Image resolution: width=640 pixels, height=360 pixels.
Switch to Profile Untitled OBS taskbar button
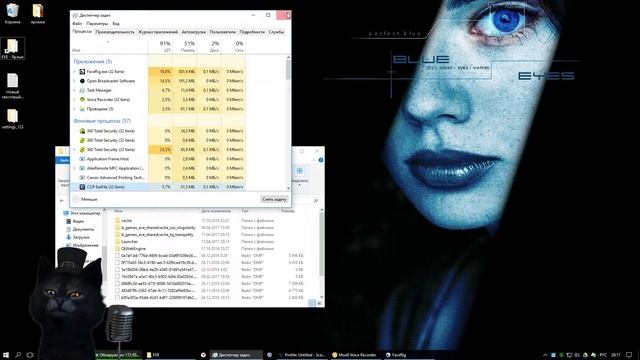coord(302,355)
